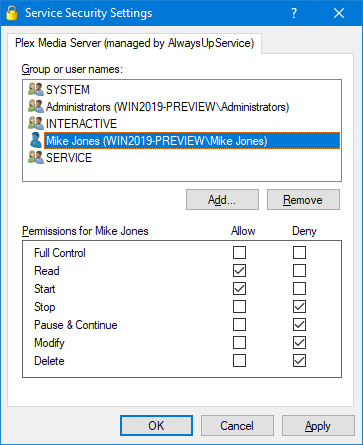Click the OK button
Image resolution: width=363 pixels, height=445 pixels.
156,426
